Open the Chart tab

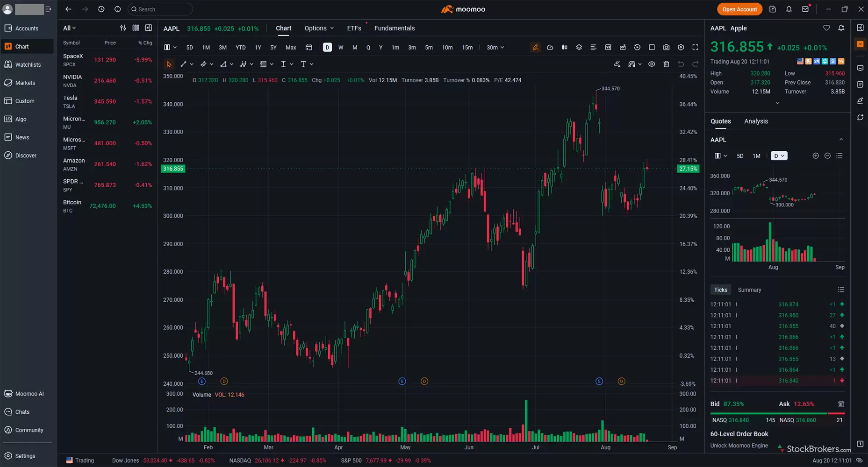pos(283,28)
